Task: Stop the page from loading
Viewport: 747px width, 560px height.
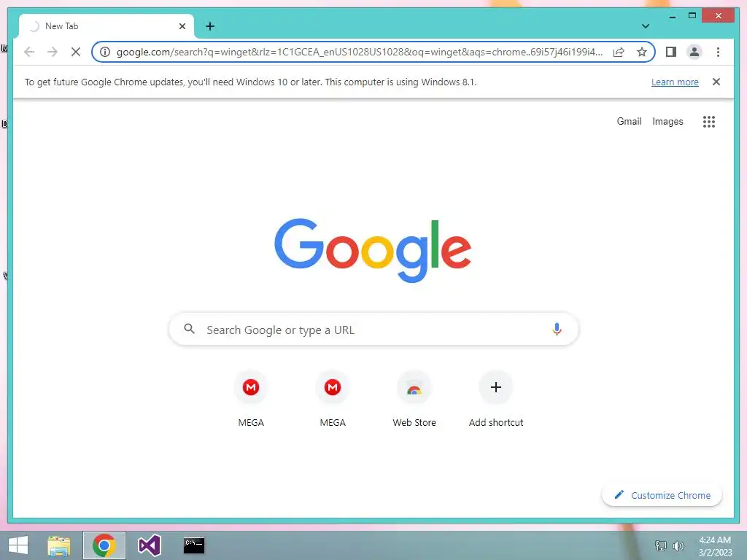Action: coord(76,52)
